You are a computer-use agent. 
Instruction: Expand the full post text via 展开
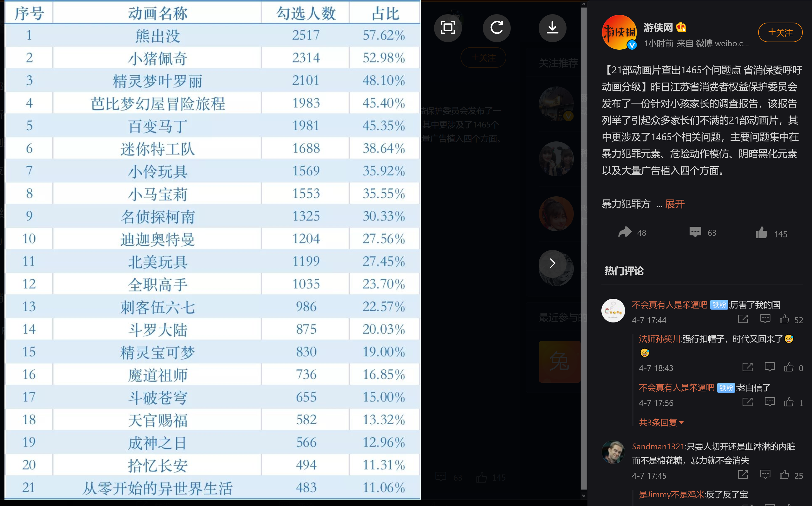pos(675,204)
